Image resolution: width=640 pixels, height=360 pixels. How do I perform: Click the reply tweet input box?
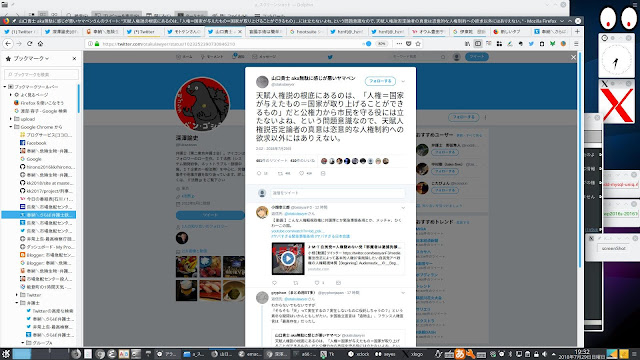(x=338, y=193)
